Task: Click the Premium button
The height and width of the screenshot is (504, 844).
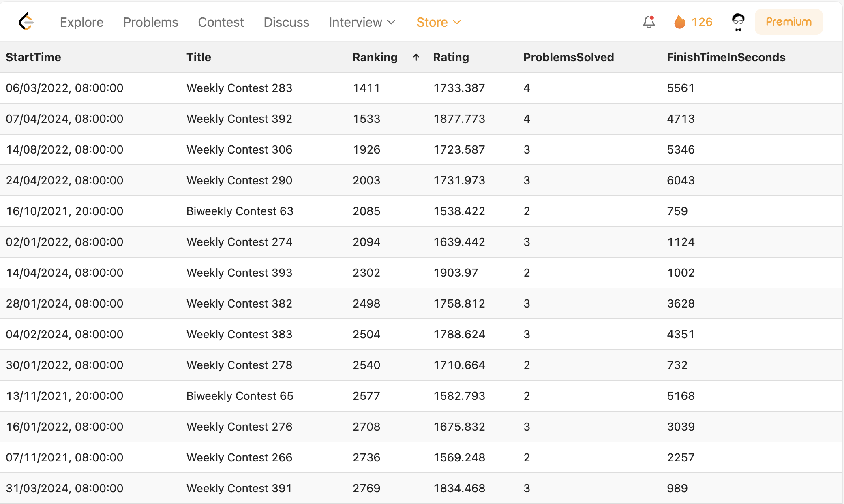Action: coord(788,22)
